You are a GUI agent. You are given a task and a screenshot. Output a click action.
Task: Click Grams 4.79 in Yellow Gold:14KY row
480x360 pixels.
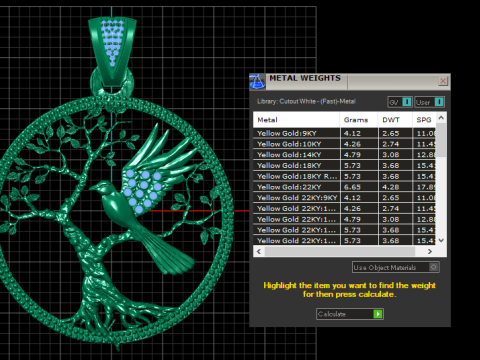pos(359,155)
